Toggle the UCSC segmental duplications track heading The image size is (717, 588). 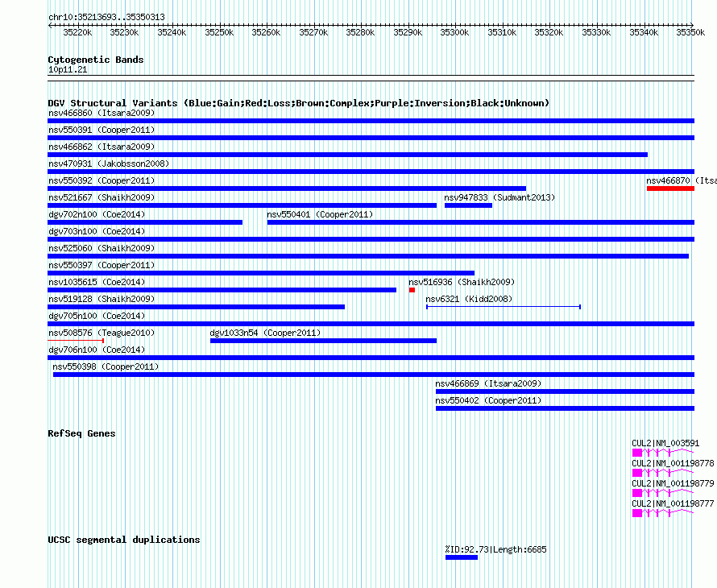[124, 540]
